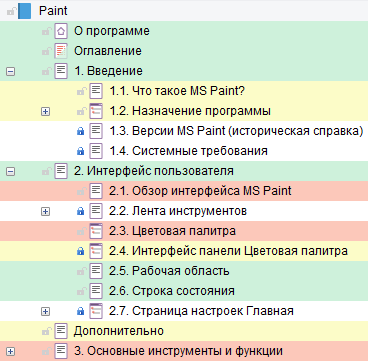Click the blue book icon beside Paint
This screenshot has height=361, width=368.
click(24, 11)
